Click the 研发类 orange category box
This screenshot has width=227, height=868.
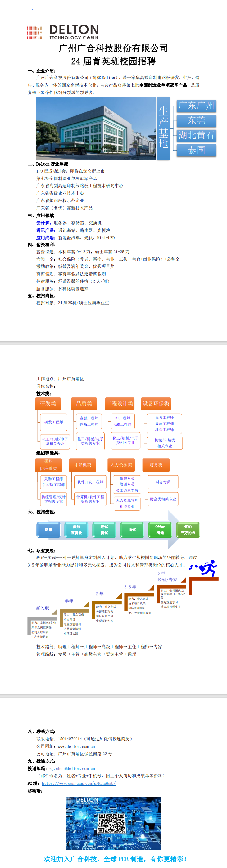[48, 403]
